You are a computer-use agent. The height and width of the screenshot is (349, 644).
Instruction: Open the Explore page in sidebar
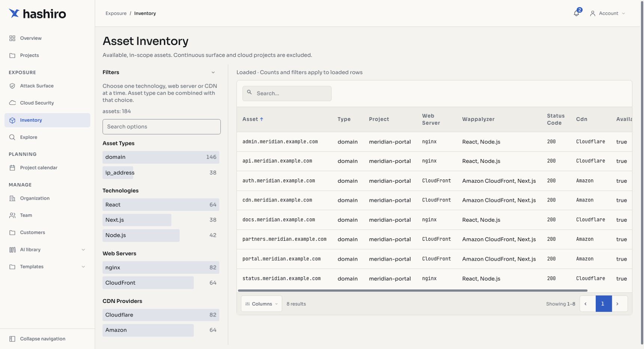(x=47, y=137)
